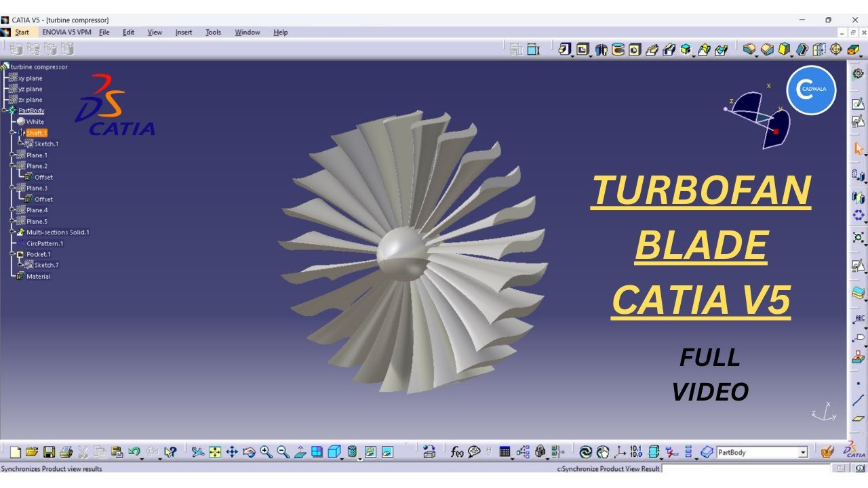Click the Chamfer tool icon
868x488 pixels.
click(766, 49)
